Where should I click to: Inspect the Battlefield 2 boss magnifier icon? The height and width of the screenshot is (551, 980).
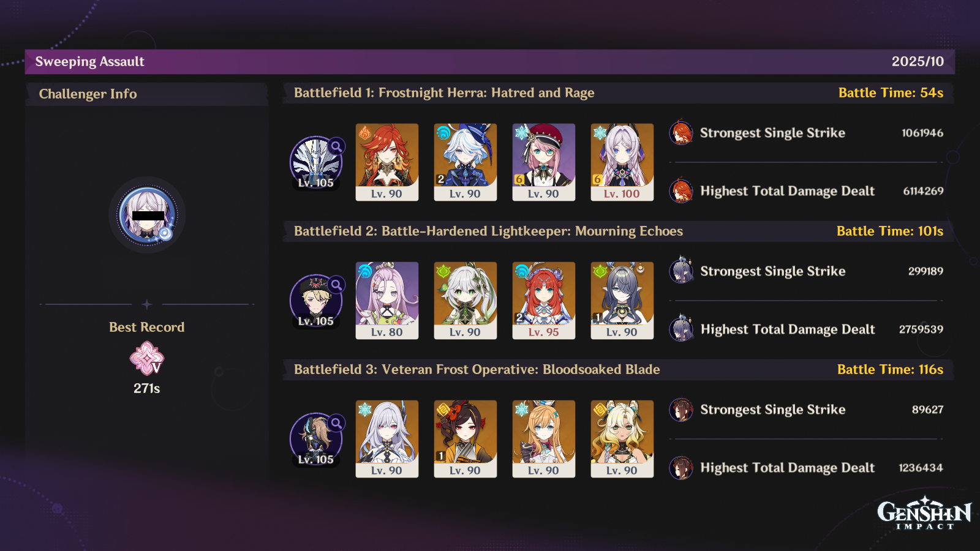coord(336,285)
